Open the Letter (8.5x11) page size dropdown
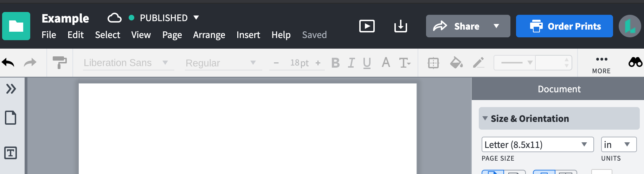 coord(537,144)
